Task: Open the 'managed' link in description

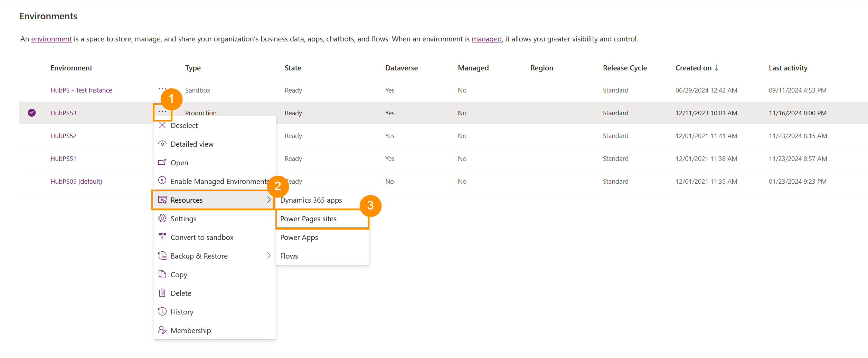Action: coord(487,39)
